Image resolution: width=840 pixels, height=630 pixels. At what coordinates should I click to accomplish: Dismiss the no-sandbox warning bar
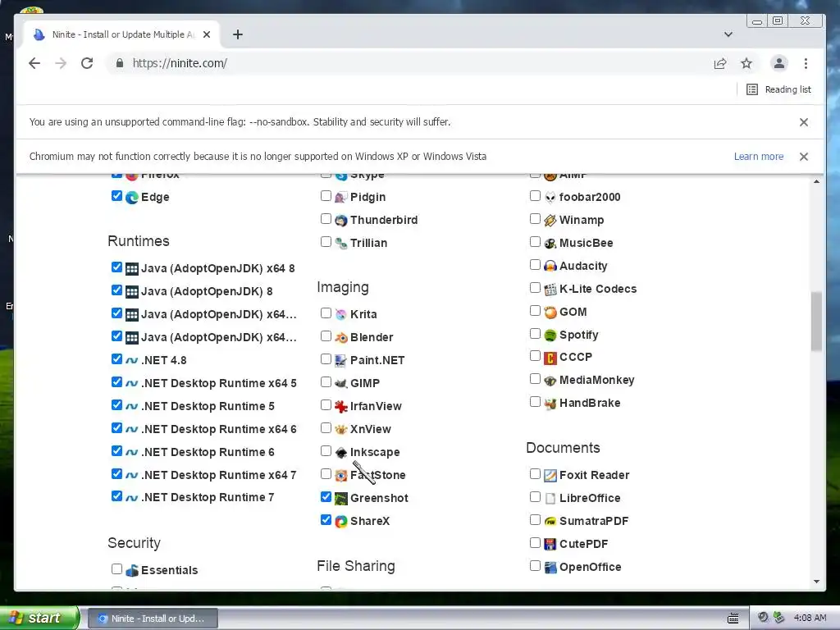804,122
